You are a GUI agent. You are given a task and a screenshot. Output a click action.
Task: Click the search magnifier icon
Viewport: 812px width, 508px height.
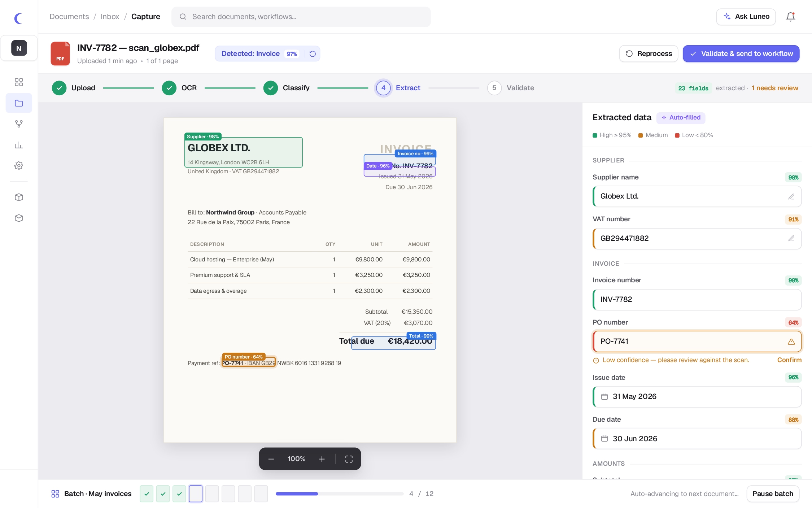[x=183, y=17]
